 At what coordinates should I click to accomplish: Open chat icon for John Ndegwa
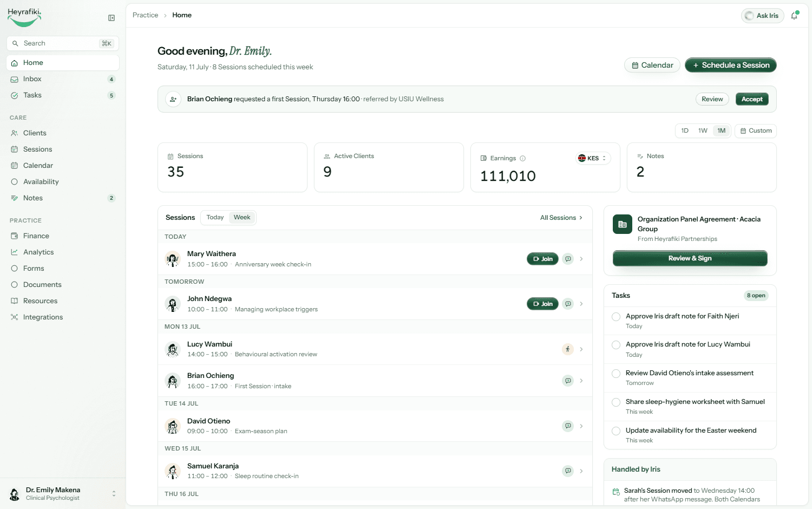click(x=568, y=304)
